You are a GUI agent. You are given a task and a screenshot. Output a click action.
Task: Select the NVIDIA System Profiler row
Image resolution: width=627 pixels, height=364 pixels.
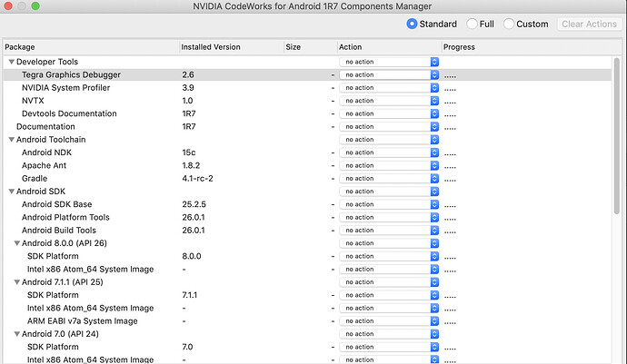click(307, 88)
